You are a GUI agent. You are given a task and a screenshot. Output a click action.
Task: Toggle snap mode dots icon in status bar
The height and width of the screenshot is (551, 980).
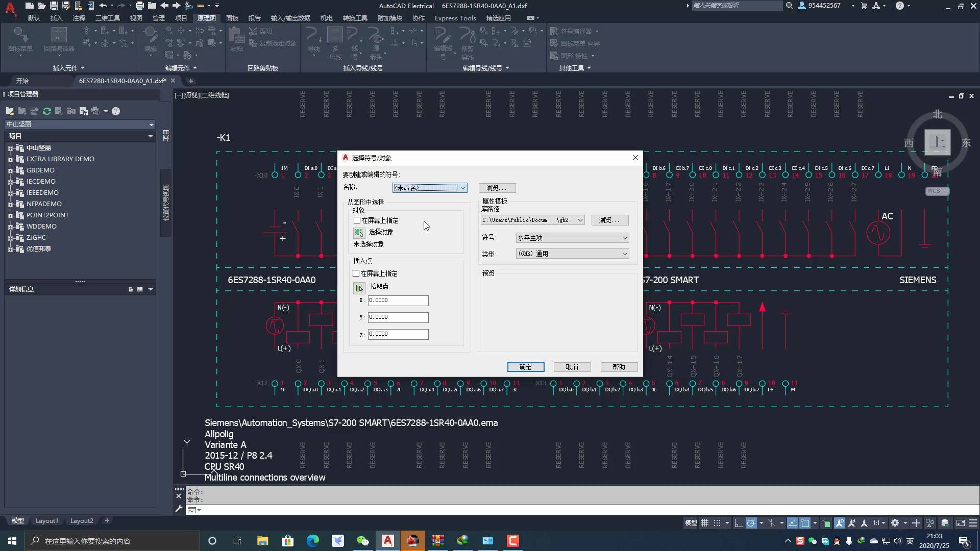[717, 523]
